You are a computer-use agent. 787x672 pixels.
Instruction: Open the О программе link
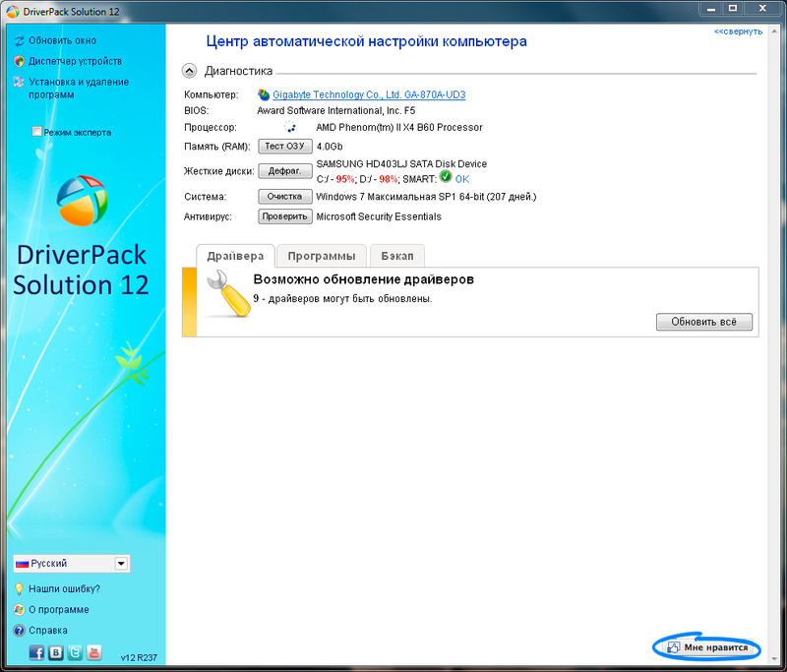tap(59, 610)
